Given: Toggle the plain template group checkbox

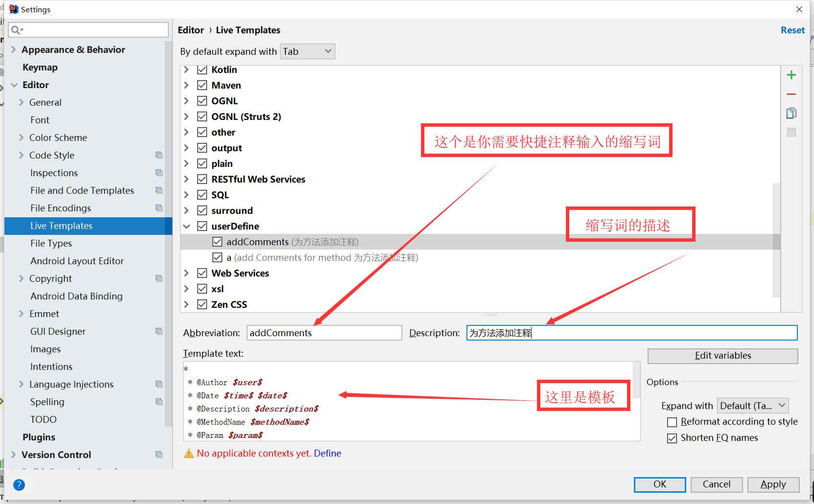Looking at the screenshot, I should click(x=202, y=163).
